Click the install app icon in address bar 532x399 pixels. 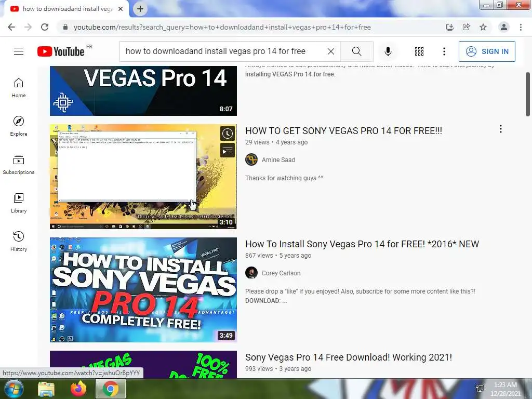(x=449, y=27)
